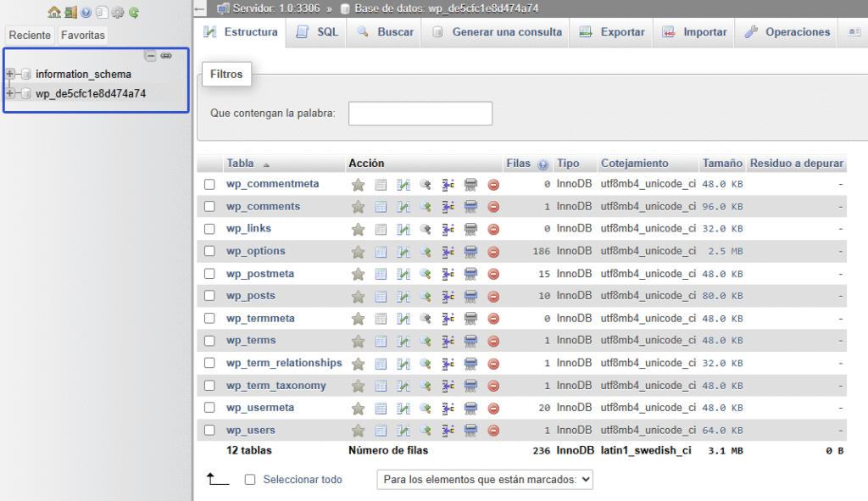This screenshot has height=501, width=868.
Task: Click the log out icon in sidebar
Action: 70,12
